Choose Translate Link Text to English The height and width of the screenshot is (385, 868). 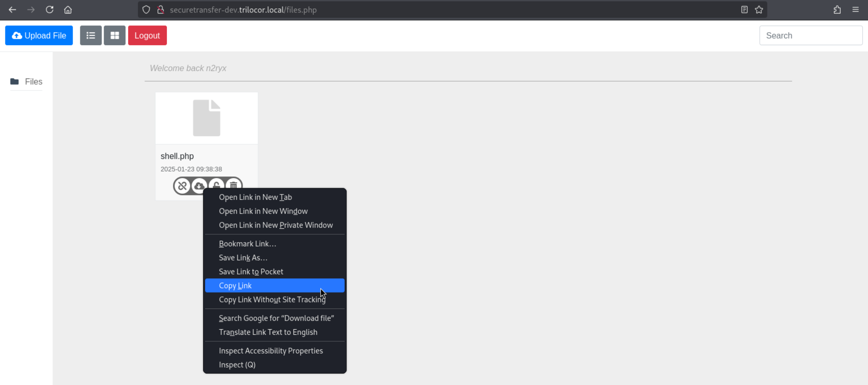point(275,332)
